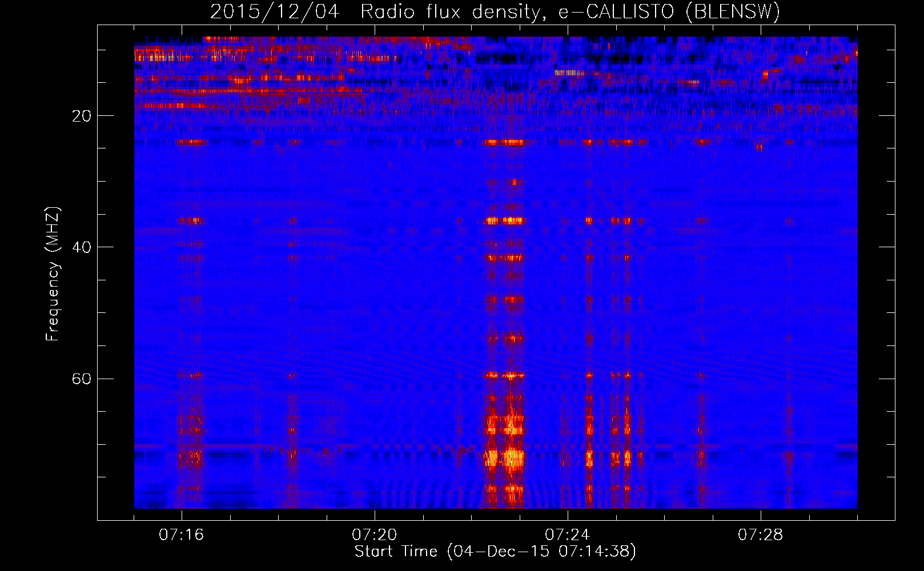Click the 07:20 time tick label

tap(375, 535)
